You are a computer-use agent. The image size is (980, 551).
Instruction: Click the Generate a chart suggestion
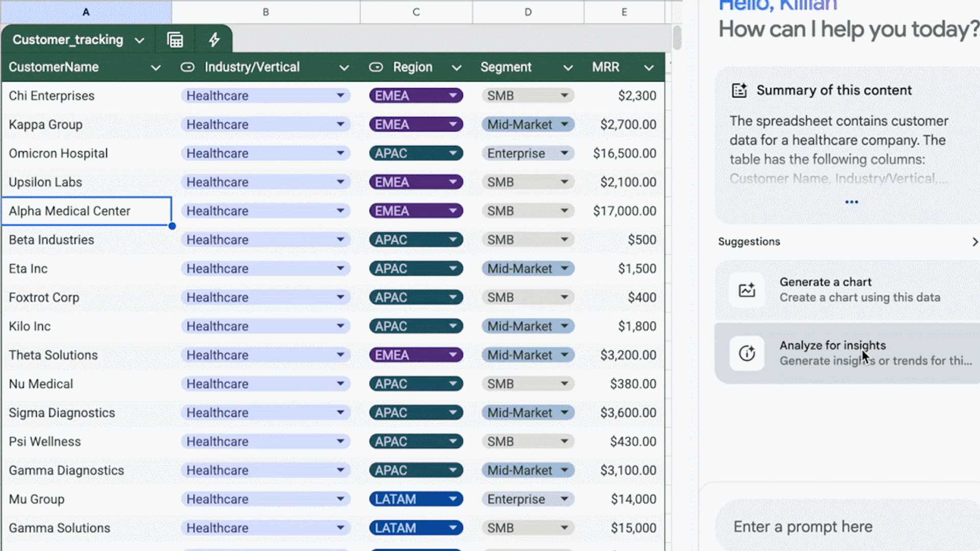(x=847, y=290)
